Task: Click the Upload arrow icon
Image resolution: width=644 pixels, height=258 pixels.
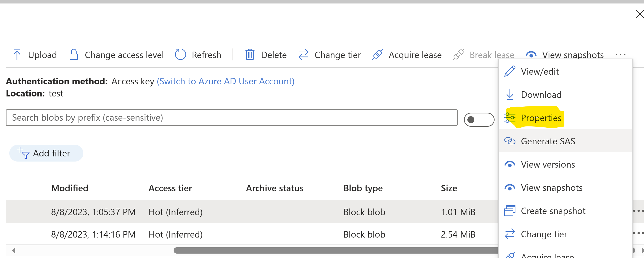Action: pyautogui.click(x=17, y=55)
